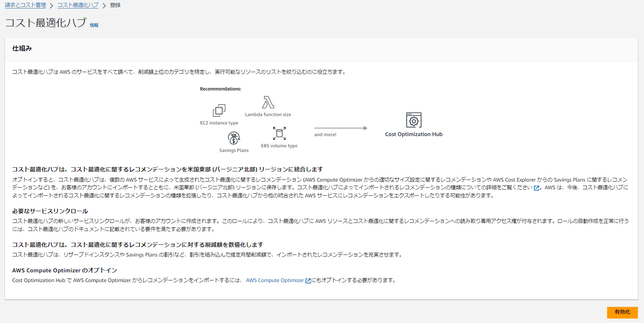The height and width of the screenshot is (323, 644).
Task: Click the Recommendations: label
Action: (220, 89)
